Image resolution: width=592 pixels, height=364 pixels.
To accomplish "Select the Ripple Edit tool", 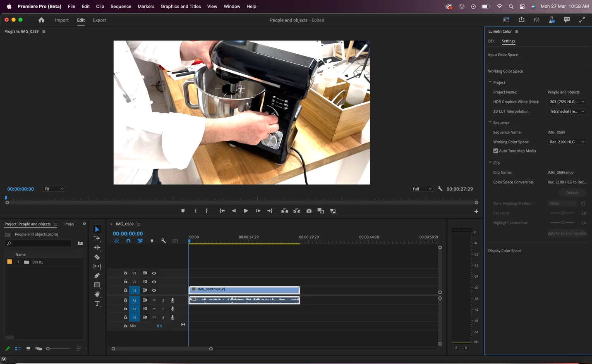I will click(x=97, y=248).
